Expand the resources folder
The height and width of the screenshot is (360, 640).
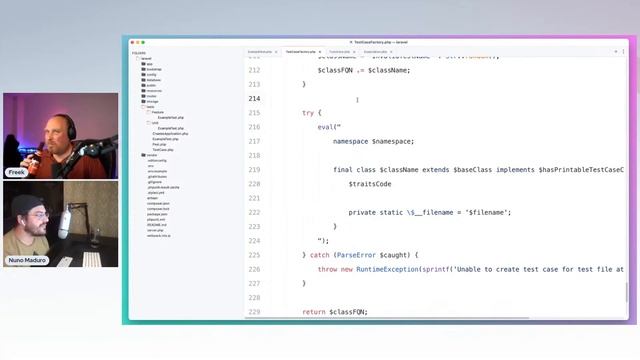[151, 91]
